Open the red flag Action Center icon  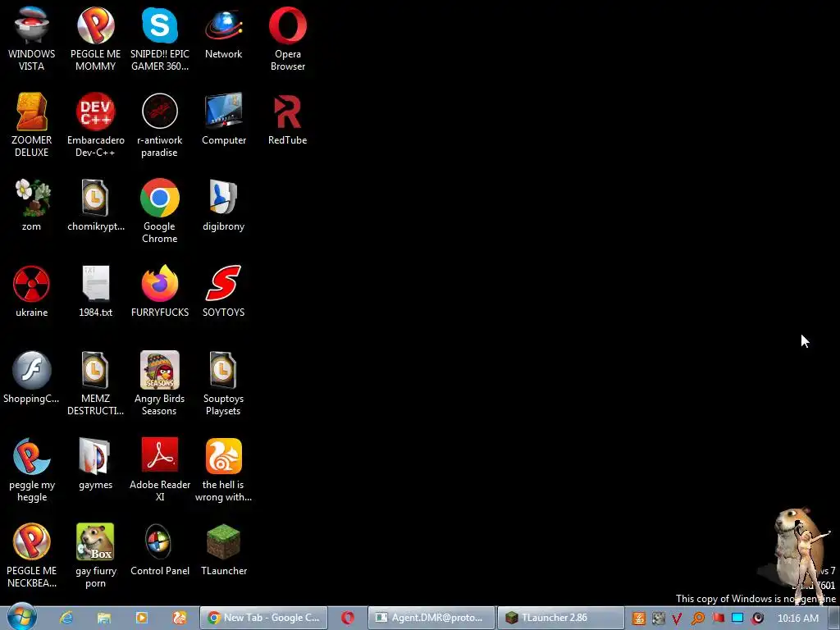click(718, 619)
